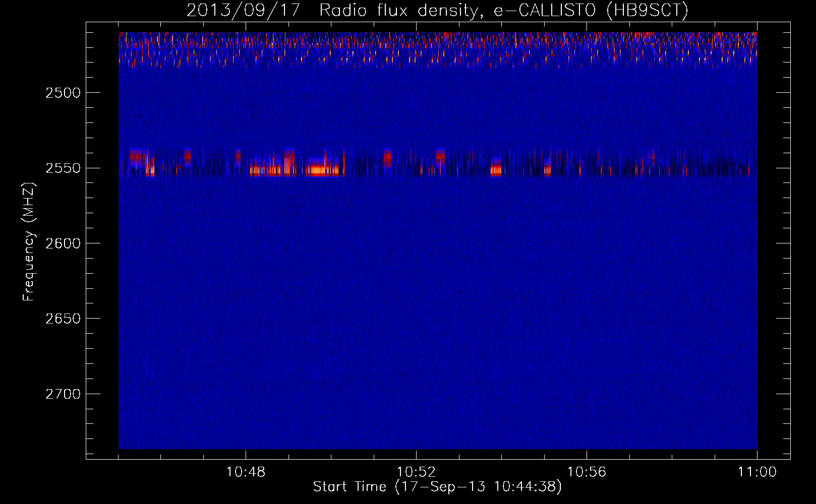The width and height of the screenshot is (816, 504).
Task: Click the 10:48 time axis label
Action: pos(246,472)
